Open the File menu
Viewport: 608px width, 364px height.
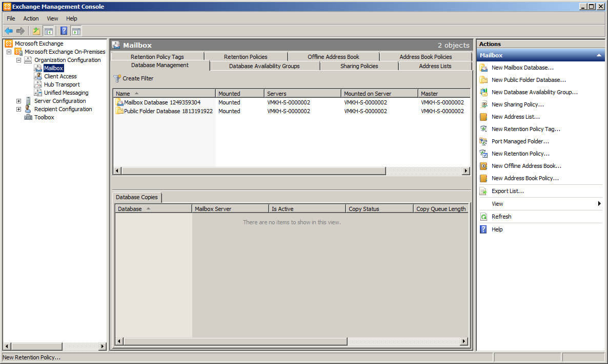[11, 18]
